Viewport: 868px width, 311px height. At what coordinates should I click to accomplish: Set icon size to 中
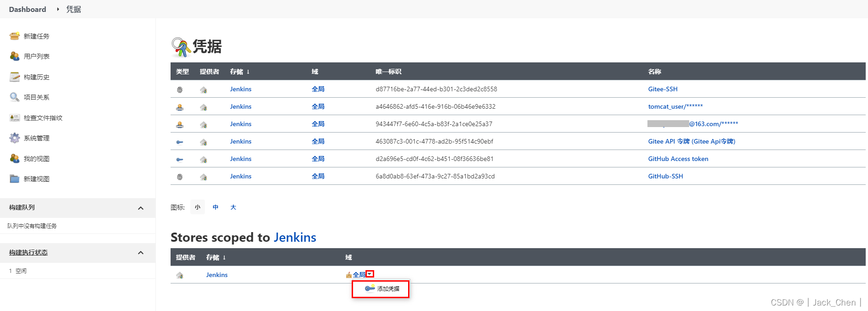point(216,207)
